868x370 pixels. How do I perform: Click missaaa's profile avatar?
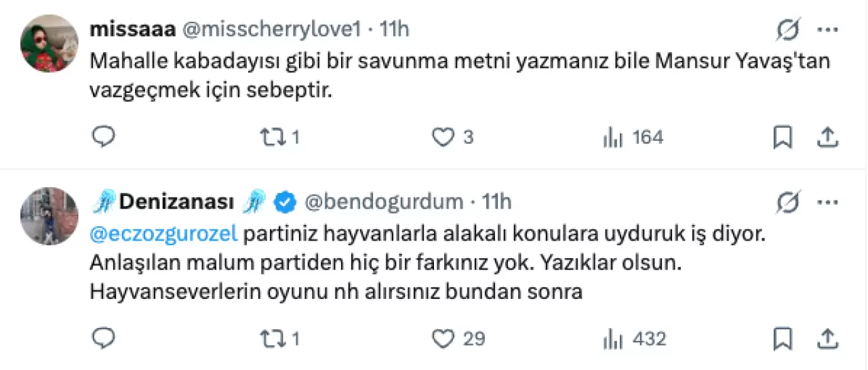pyautogui.click(x=50, y=43)
